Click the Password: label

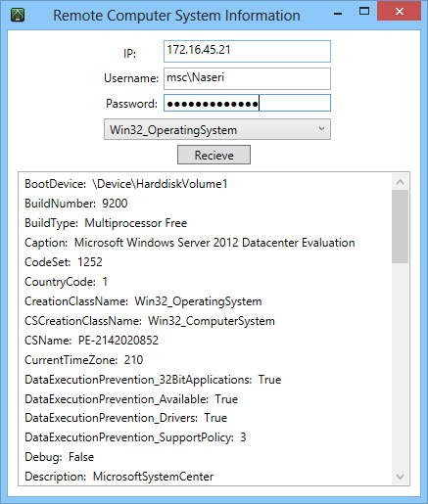pos(131,104)
